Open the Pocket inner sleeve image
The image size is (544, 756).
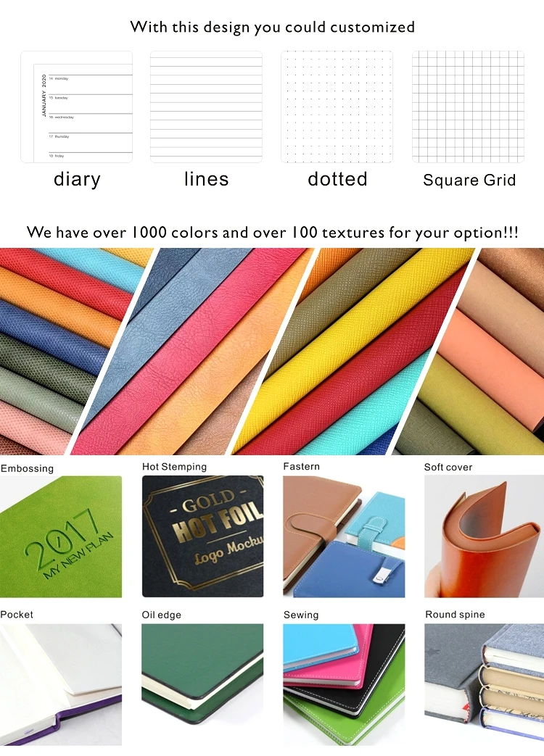click(61, 685)
